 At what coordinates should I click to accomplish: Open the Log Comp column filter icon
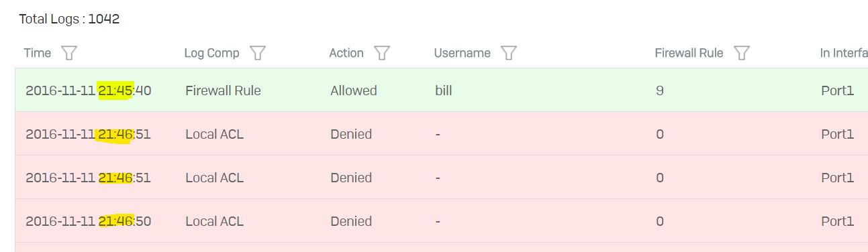[258, 53]
